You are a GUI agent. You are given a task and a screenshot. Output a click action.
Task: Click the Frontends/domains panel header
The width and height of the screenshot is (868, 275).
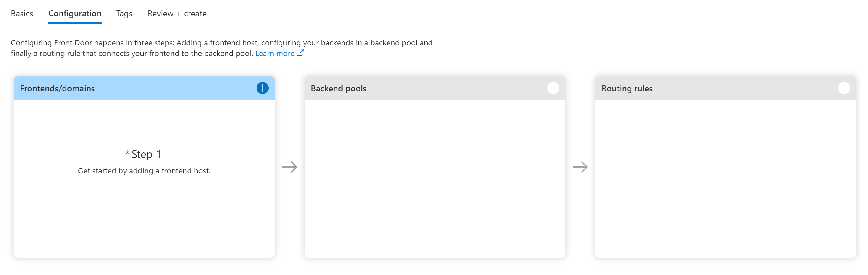57,88
